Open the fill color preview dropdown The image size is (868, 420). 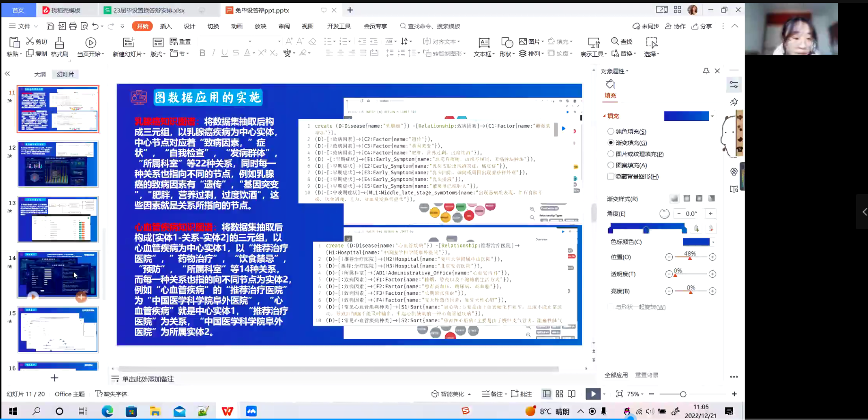tap(713, 116)
